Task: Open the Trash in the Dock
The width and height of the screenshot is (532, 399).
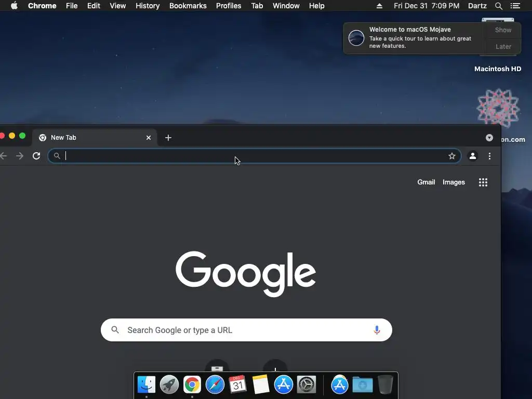Action: tap(385, 384)
